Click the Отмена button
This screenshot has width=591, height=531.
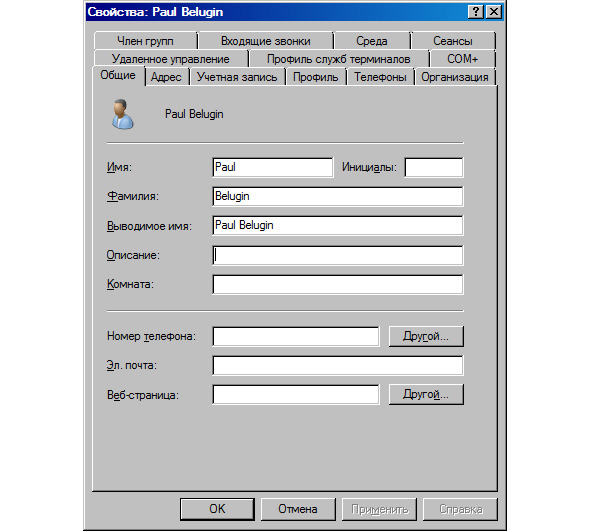(298, 509)
